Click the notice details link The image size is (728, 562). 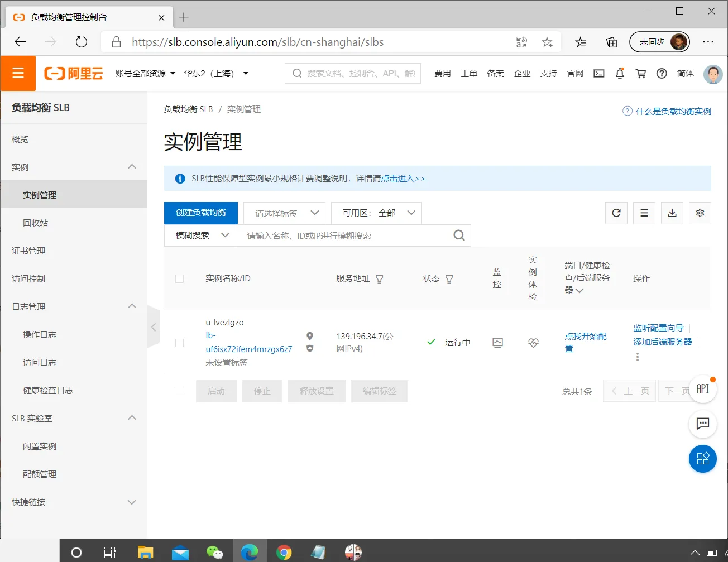coord(403,179)
